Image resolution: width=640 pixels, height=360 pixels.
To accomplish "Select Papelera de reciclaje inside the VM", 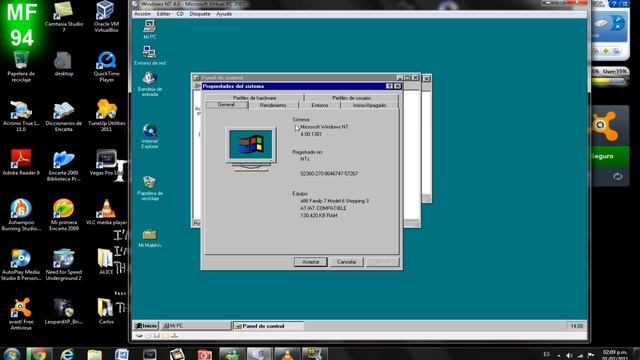I will tap(149, 188).
